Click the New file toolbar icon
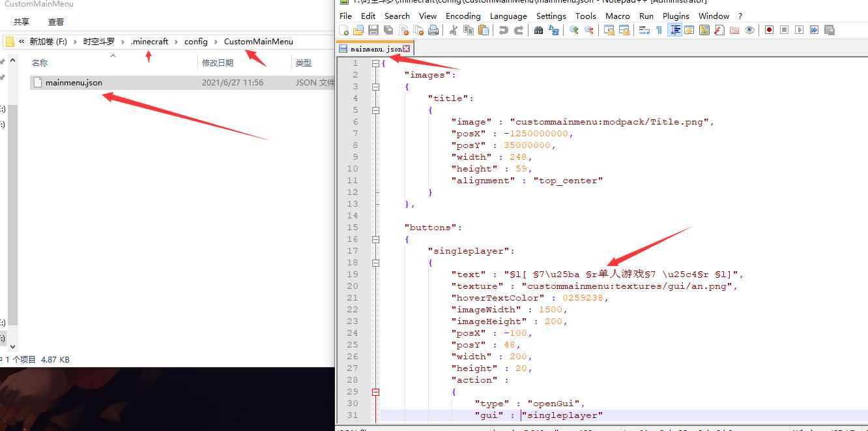This screenshot has width=868, height=431. (x=344, y=30)
